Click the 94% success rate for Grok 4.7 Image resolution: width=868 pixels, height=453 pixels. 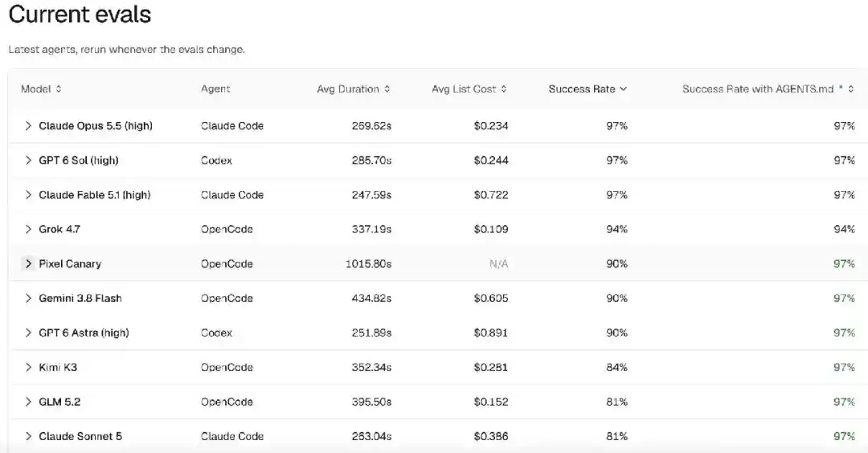click(616, 229)
